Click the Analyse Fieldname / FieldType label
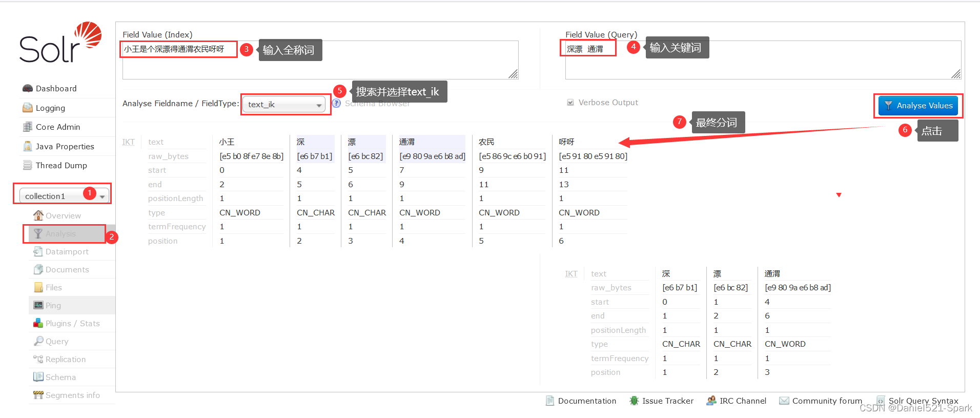The width and height of the screenshot is (980, 418). pos(180,103)
